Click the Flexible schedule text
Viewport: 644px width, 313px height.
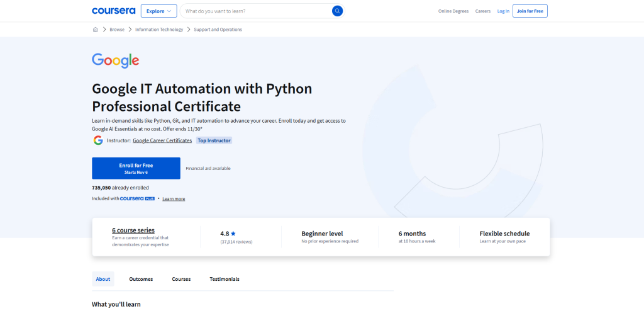[504, 234]
